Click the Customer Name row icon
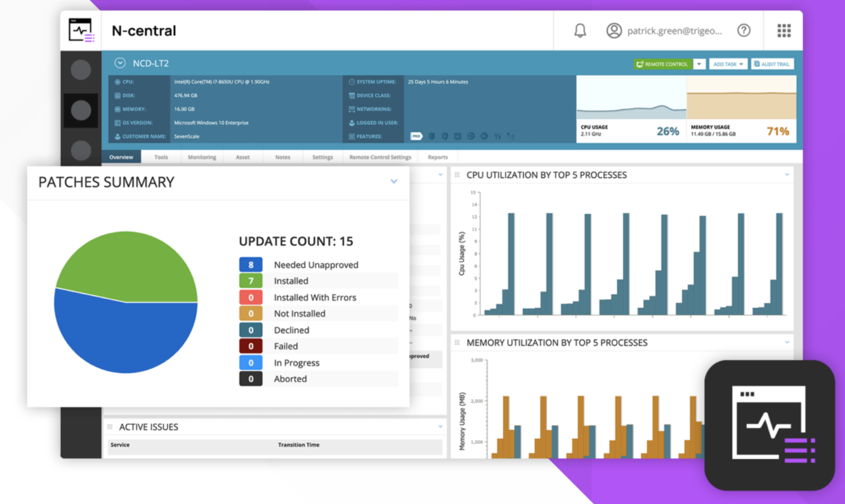This screenshot has height=504, width=845. point(117,136)
